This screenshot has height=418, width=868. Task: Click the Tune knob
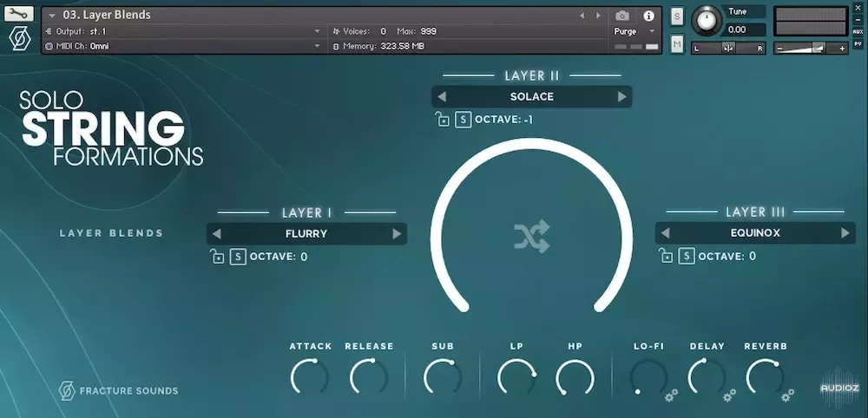[x=706, y=21]
